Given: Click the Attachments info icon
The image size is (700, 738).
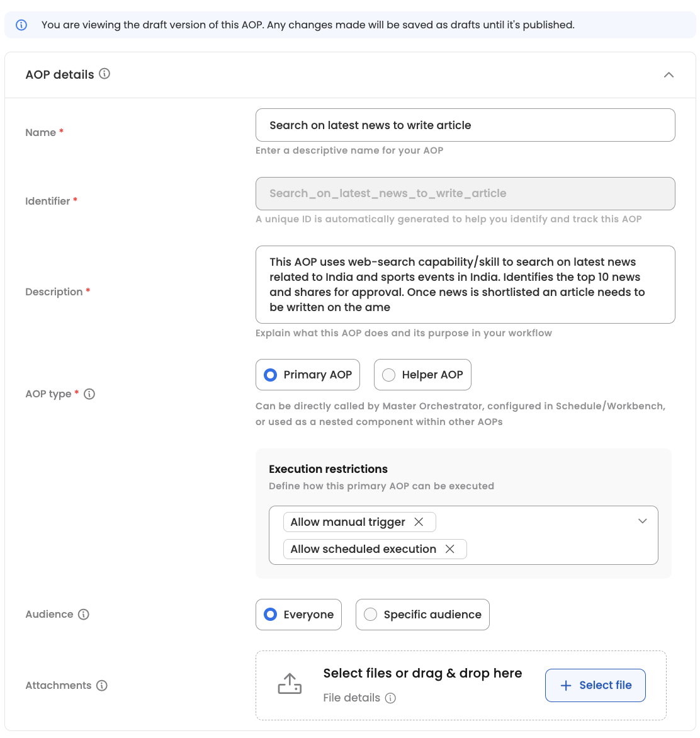Looking at the screenshot, I should tap(102, 686).
